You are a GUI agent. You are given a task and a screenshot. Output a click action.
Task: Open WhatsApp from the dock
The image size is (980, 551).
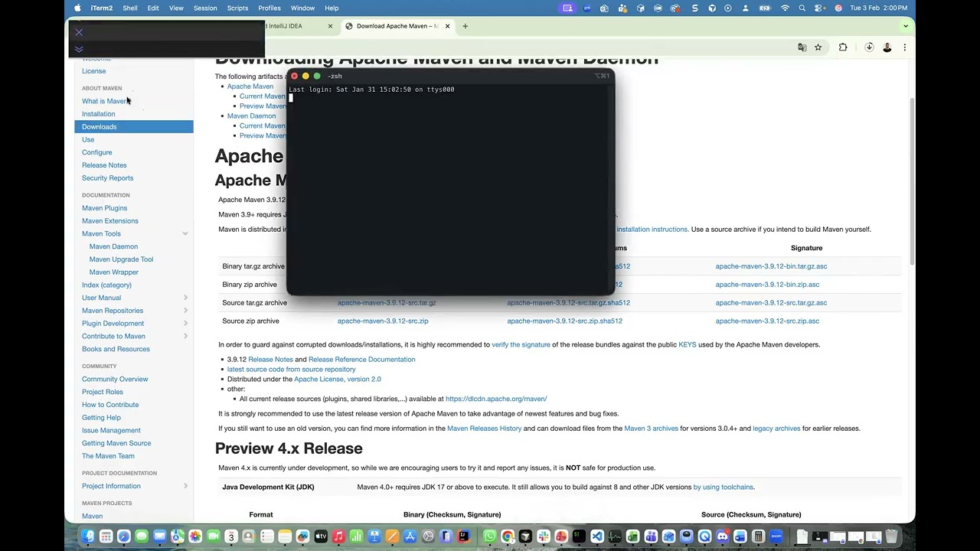point(490,536)
